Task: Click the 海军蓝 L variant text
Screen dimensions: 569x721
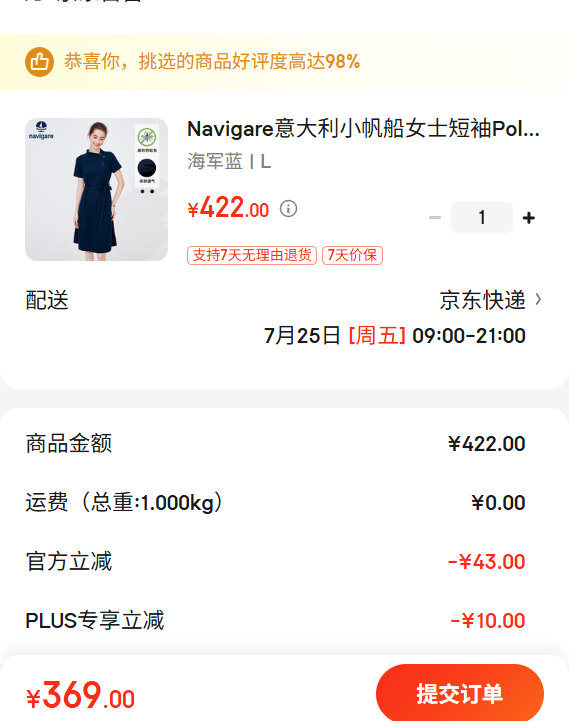Action: [x=229, y=161]
